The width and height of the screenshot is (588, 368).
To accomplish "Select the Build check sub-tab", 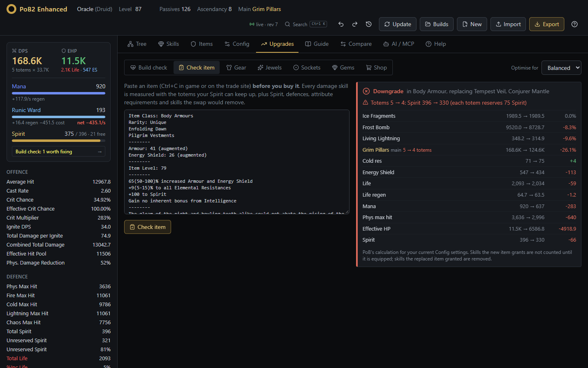I will pos(149,67).
